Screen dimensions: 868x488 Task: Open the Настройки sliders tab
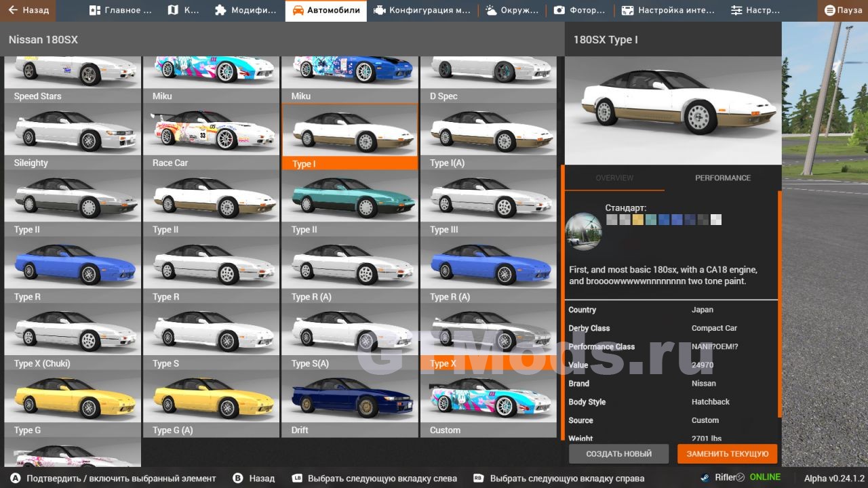(x=755, y=10)
